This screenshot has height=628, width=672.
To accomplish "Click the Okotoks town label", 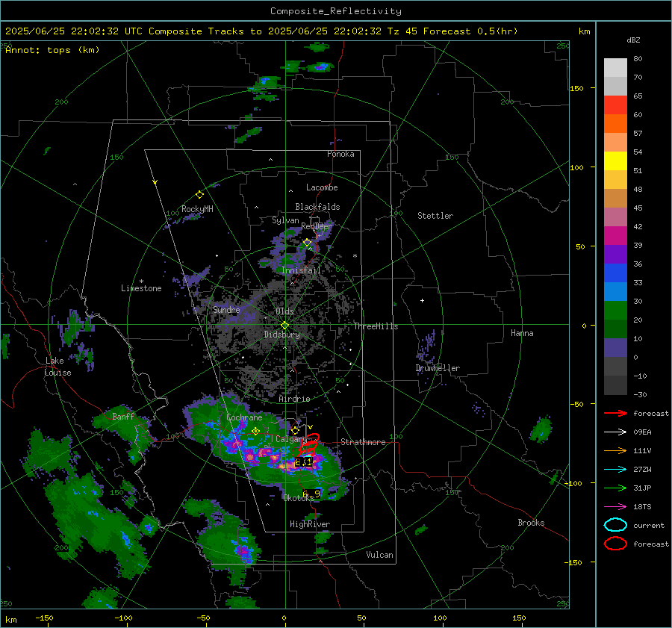I will point(299,497).
